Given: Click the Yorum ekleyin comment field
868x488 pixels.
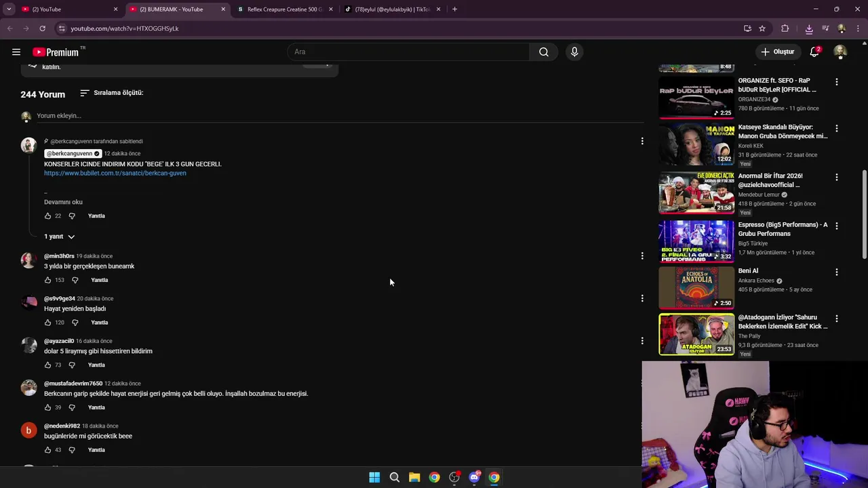Looking at the screenshot, I should click(339, 116).
